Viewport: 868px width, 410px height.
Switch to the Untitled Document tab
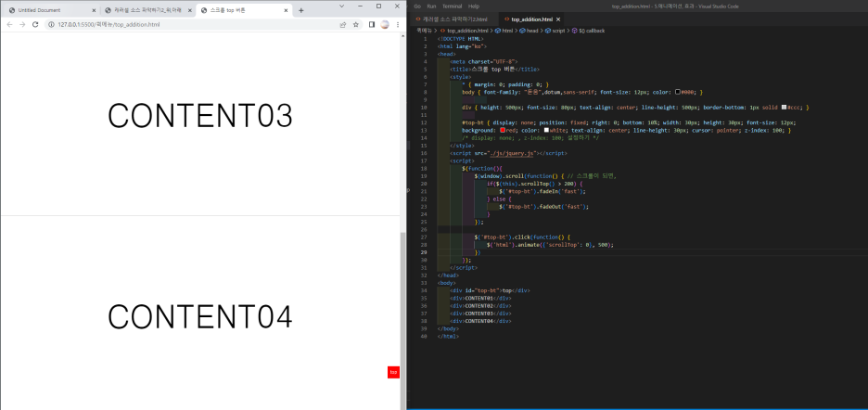(52, 10)
